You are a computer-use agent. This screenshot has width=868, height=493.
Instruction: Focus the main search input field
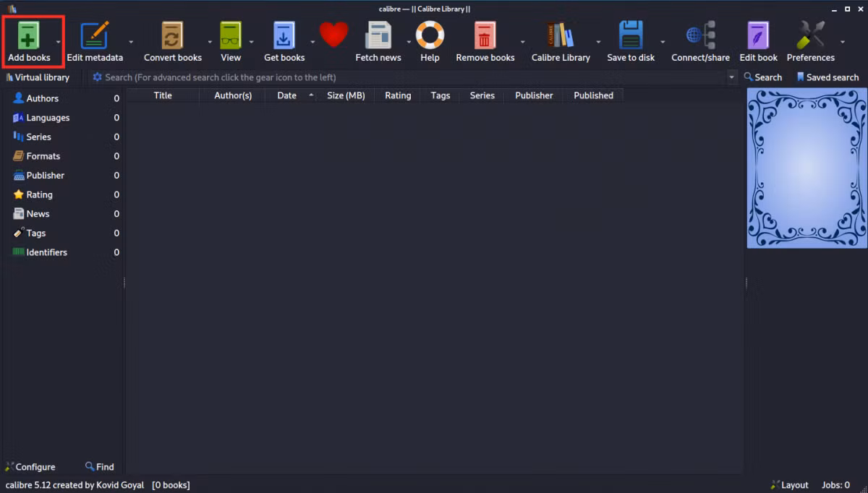click(x=414, y=77)
